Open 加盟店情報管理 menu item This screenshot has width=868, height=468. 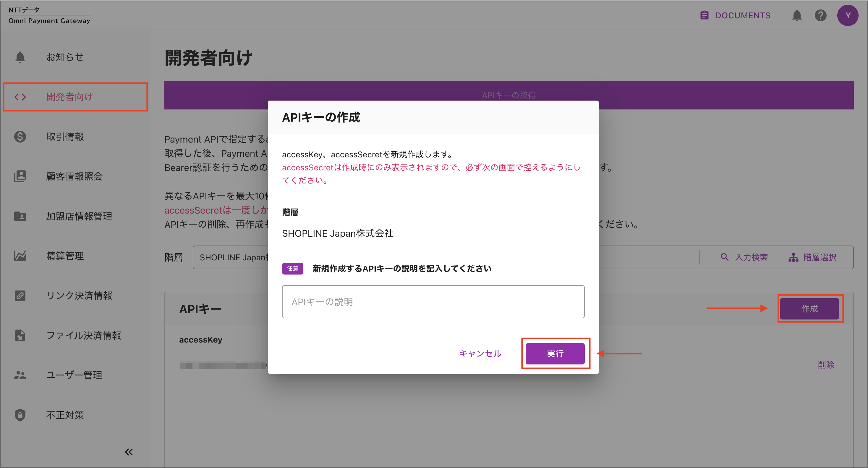click(75, 216)
